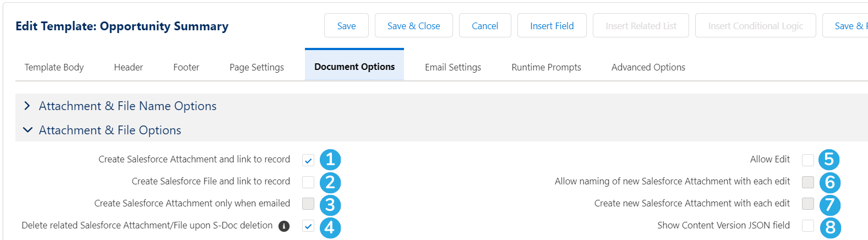Click the Allow Edit label text

[770, 159]
